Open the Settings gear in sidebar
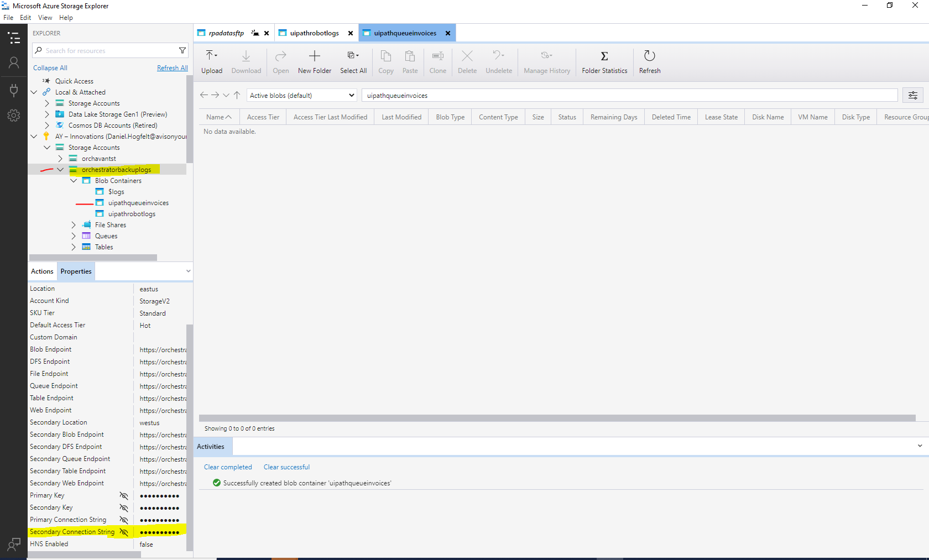 (x=14, y=116)
